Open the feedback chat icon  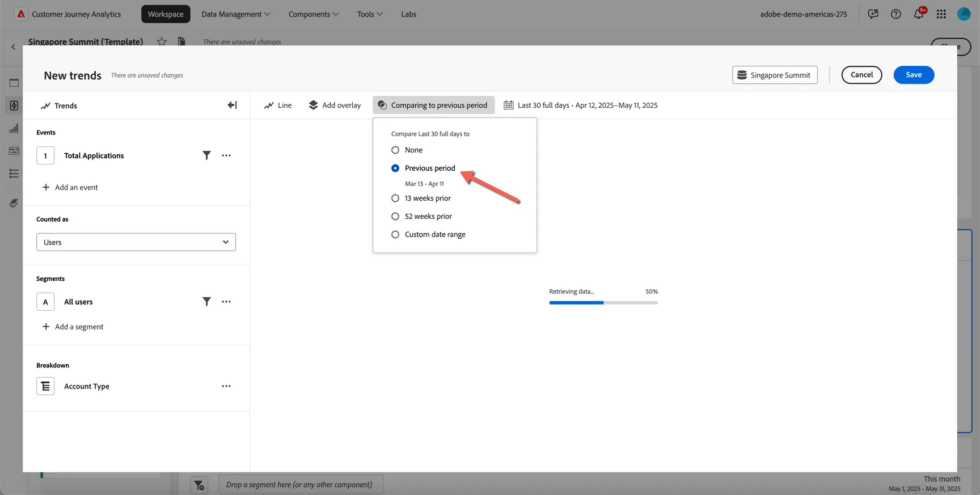coord(873,14)
